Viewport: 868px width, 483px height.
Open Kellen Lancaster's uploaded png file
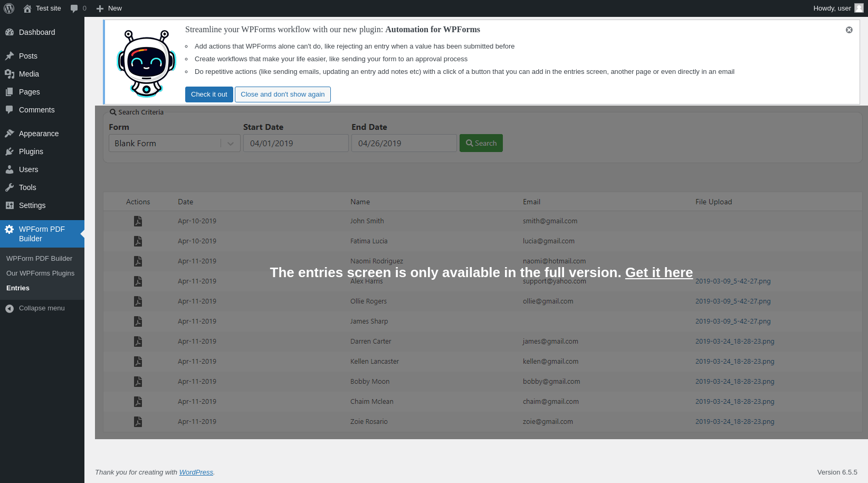[735, 362]
